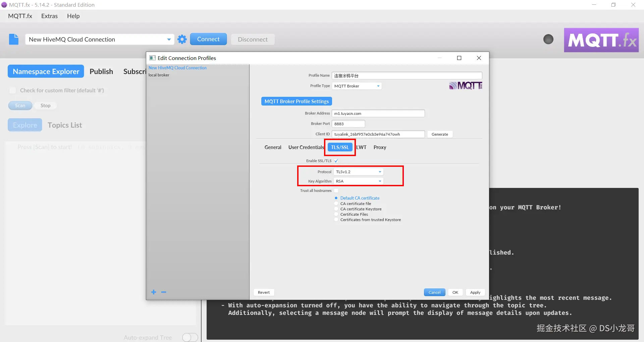Open the Profile Type dropdown

point(357,86)
